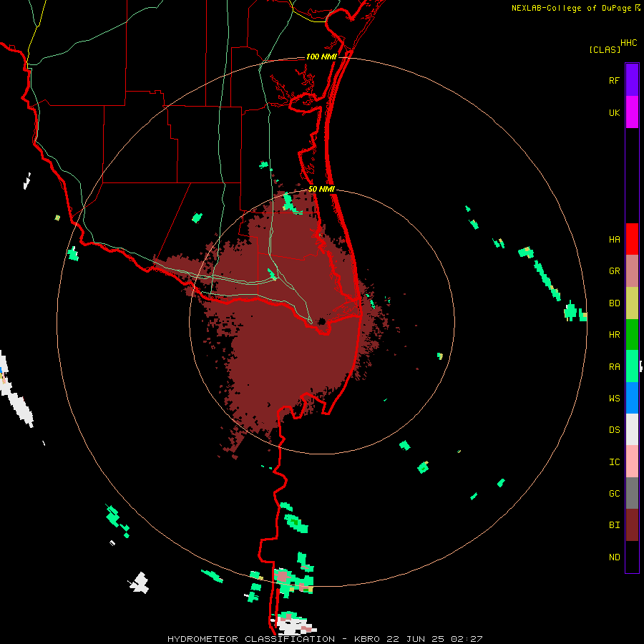
Task: Pick the light green RA legend swatch
Action: pyautogui.click(x=632, y=366)
